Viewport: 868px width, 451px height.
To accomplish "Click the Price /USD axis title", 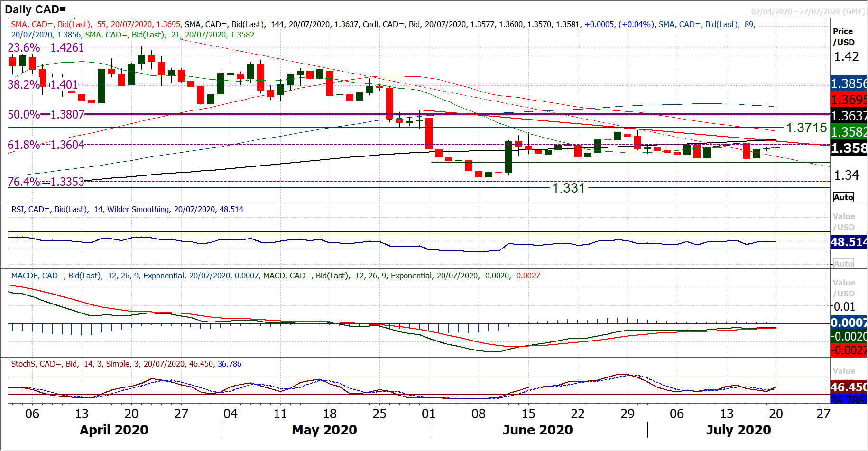I will pyautogui.click(x=844, y=37).
